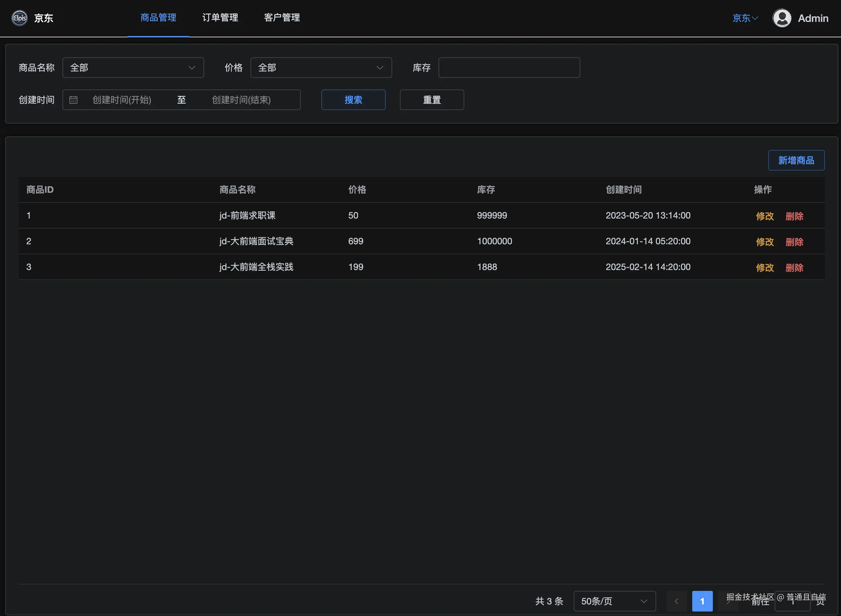Image resolution: width=841 pixels, height=616 pixels.
Task: Open the 商品名称 filter dropdown
Action: tap(133, 68)
